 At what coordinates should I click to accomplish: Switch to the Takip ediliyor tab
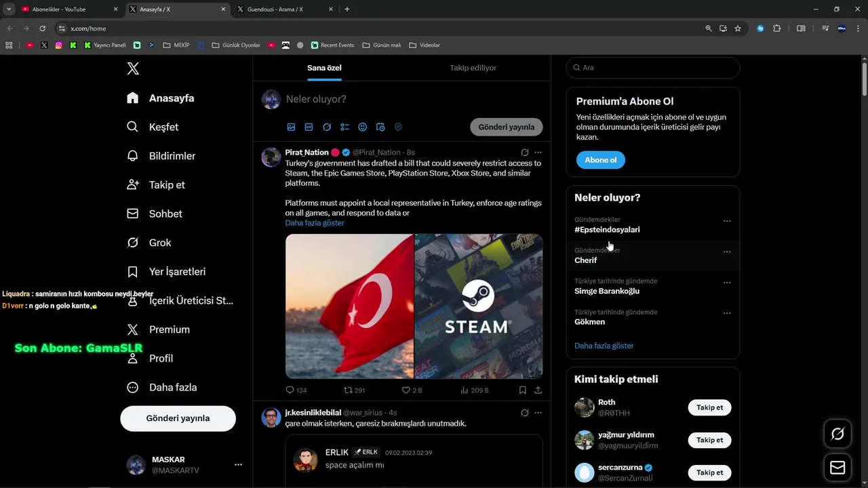(473, 68)
